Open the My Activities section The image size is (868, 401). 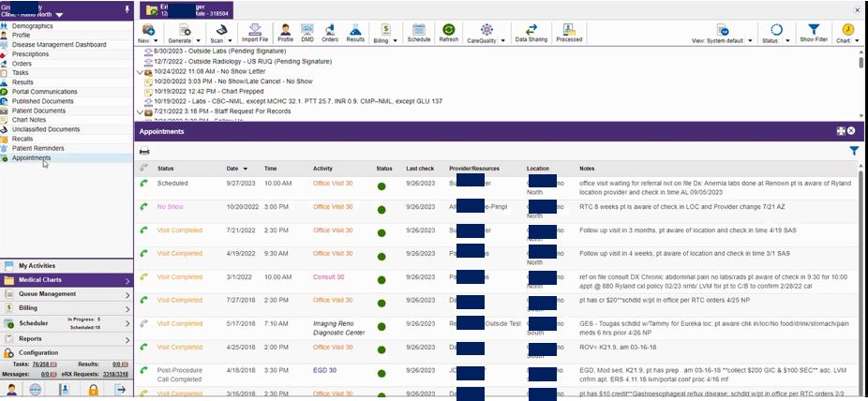click(67, 265)
